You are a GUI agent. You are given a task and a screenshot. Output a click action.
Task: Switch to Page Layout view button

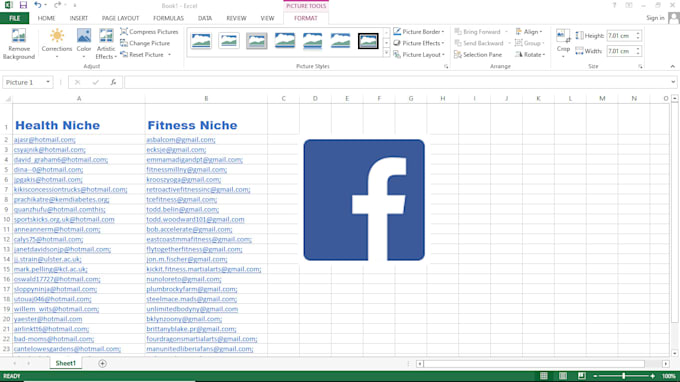(563, 376)
